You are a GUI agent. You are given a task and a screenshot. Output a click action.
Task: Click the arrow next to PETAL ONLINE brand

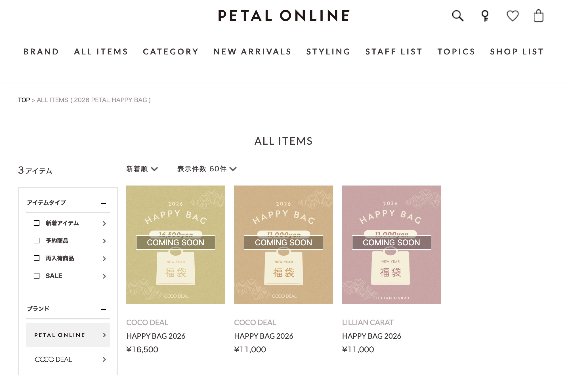(104, 335)
